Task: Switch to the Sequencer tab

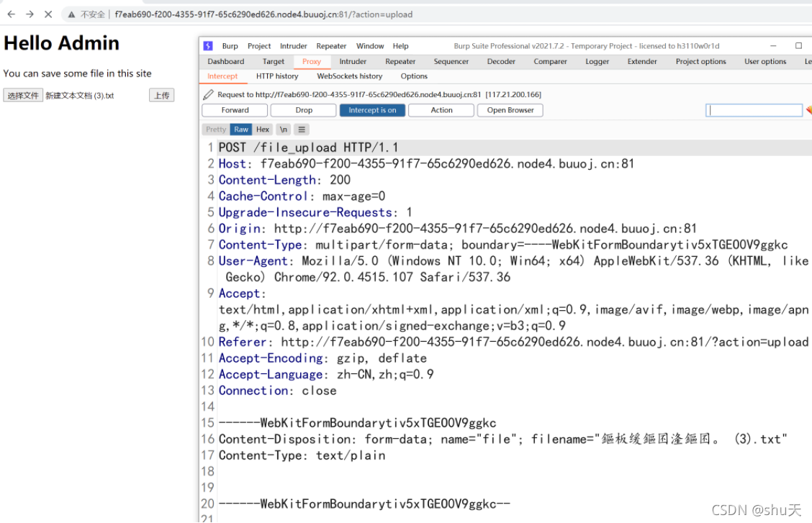Action: click(451, 62)
